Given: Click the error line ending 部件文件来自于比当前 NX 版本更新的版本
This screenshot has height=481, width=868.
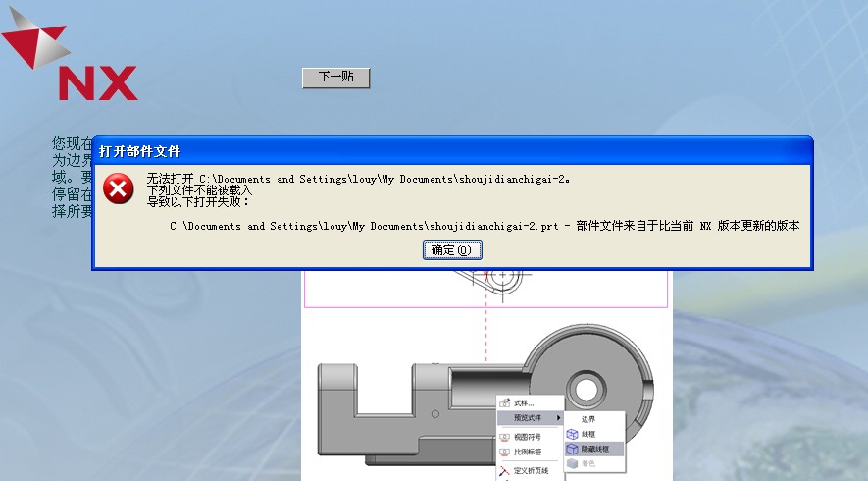Looking at the screenshot, I should point(485,226).
